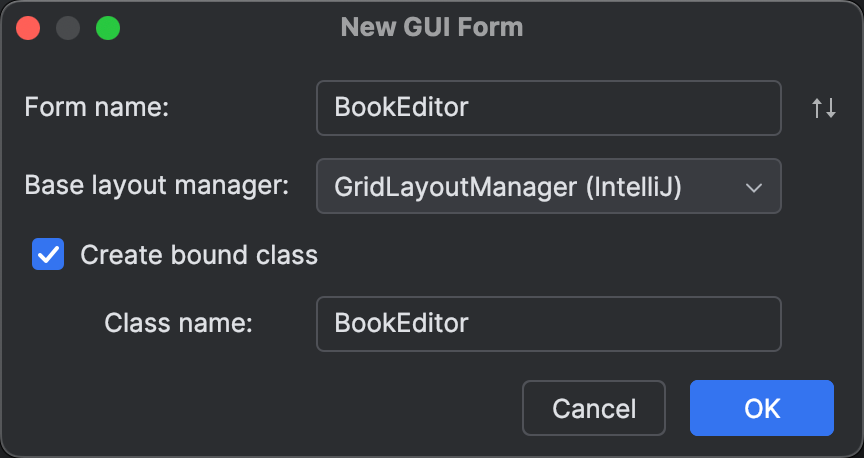Click the "New GUI Form" dialog title
This screenshot has width=864, height=458.
coord(432,27)
